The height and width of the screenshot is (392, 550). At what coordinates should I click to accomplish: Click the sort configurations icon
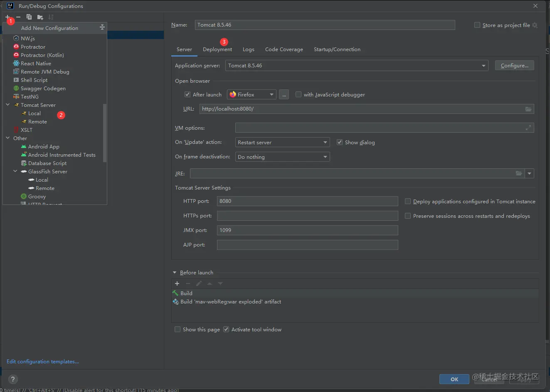[x=51, y=17]
